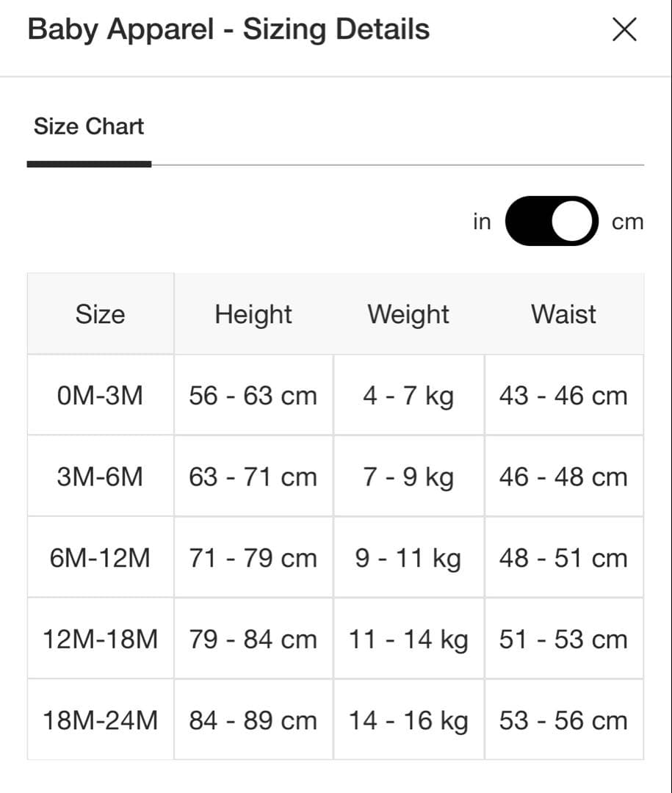Click the 48 - 51 cm waist cell

563,558
